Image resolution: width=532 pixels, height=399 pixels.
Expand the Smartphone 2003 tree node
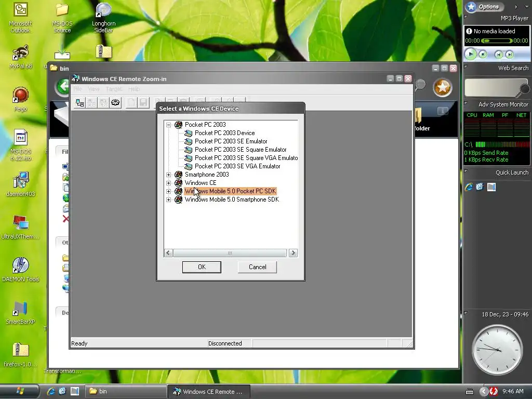[169, 175]
